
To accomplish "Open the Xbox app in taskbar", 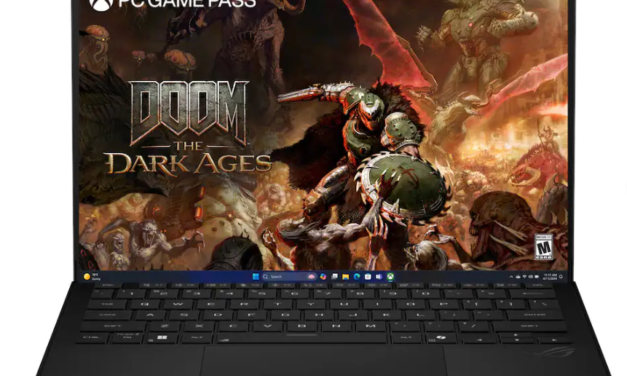I will coord(390,276).
